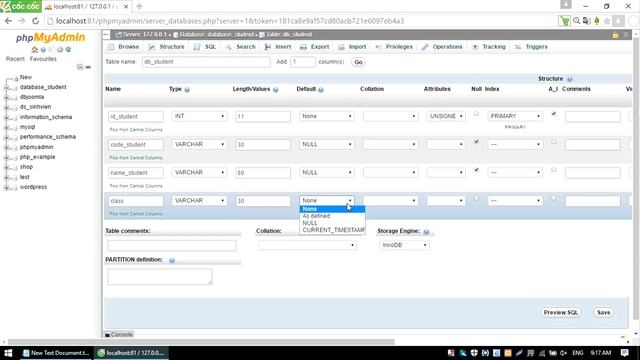Uncheck Null checkbox for code_student row
This screenshot has height=360, width=640.
click(x=476, y=142)
